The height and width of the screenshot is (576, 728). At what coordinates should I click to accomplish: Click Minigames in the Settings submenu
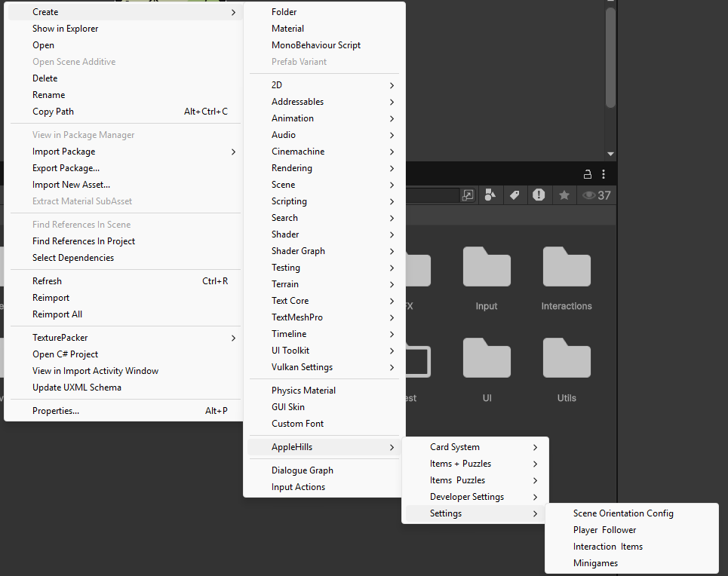click(595, 562)
